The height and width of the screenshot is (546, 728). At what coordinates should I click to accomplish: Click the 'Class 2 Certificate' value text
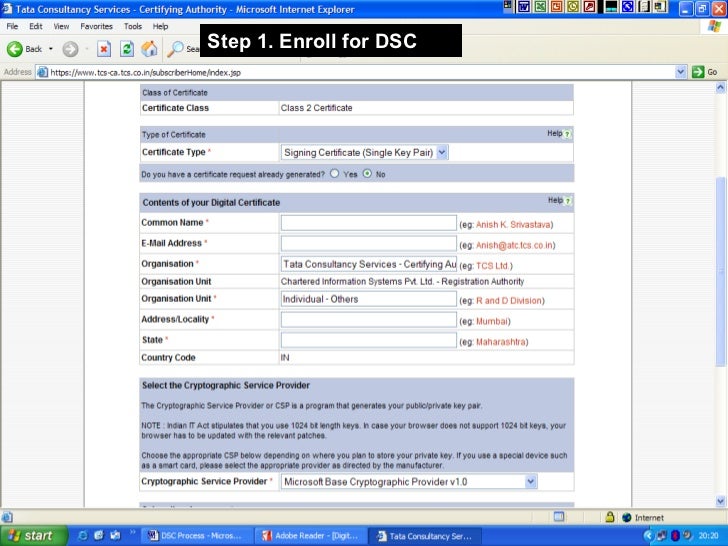tap(316, 108)
